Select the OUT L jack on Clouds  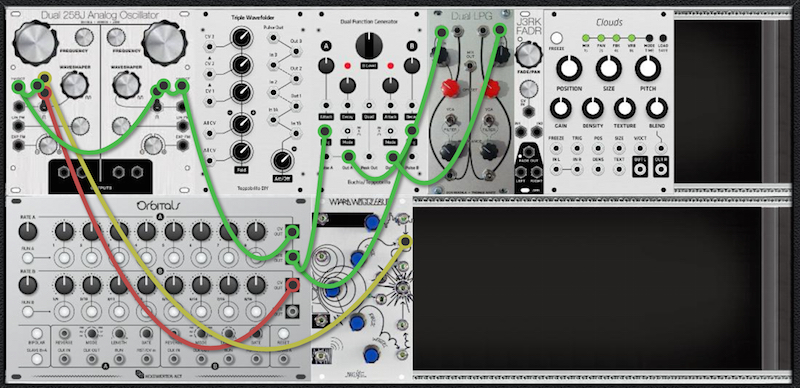coord(640,168)
